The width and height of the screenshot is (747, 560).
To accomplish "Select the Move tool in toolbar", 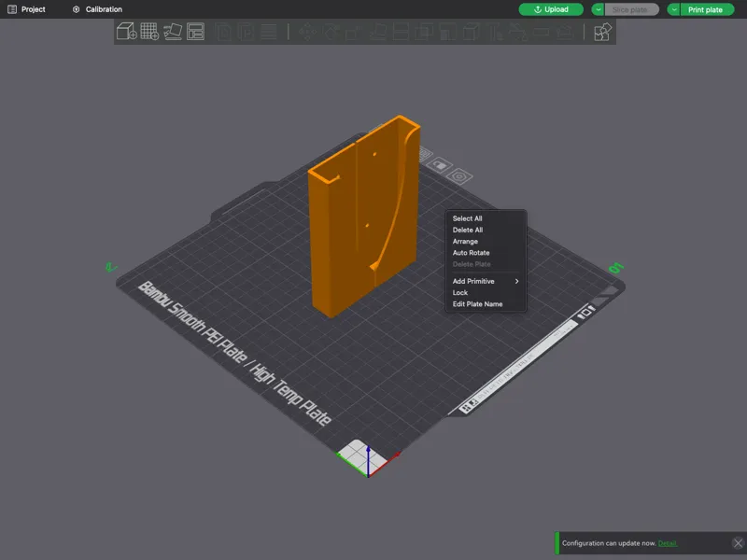I will tap(307, 32).
